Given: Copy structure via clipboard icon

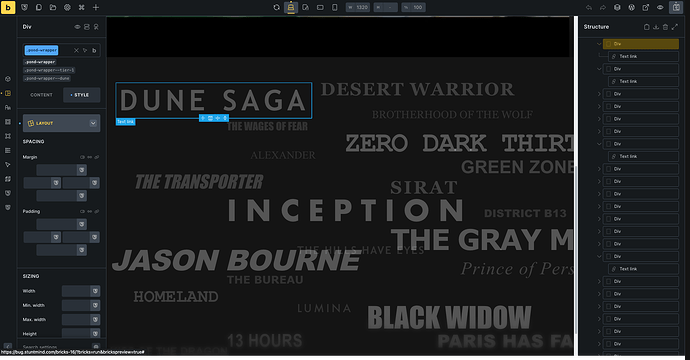Looking at the screenshot, I should 646,27.
